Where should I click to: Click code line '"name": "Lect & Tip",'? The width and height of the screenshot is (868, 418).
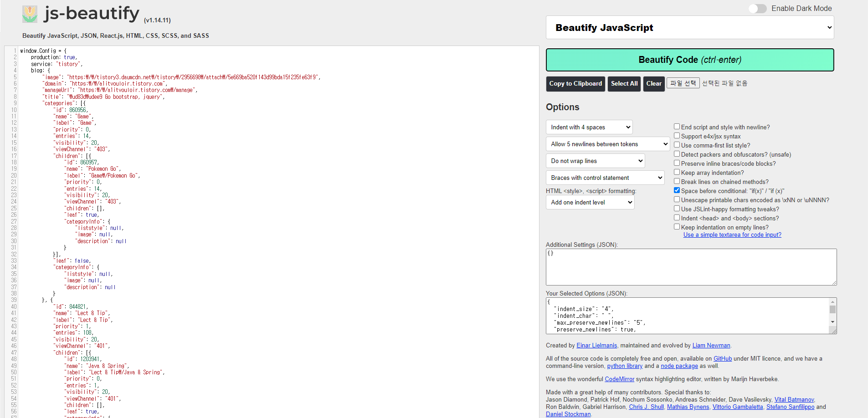point(82,313)
